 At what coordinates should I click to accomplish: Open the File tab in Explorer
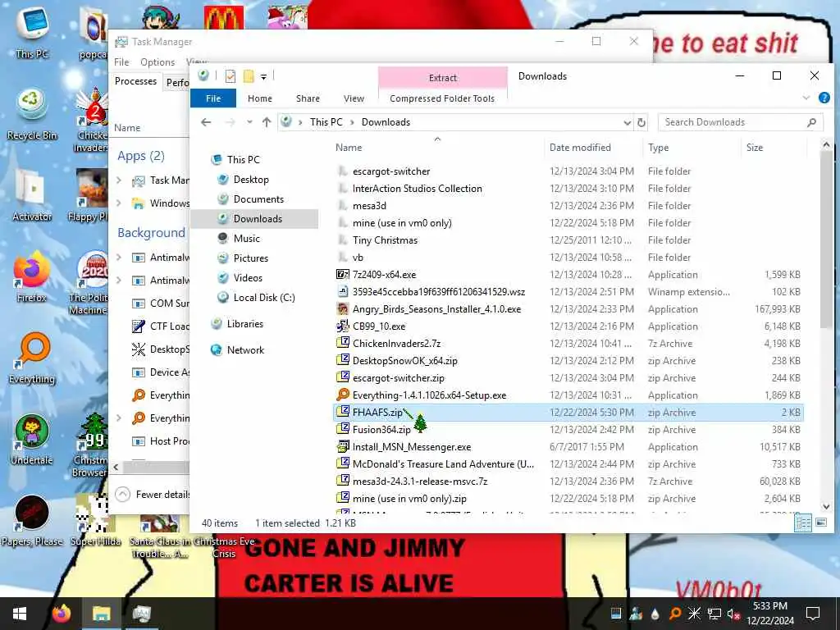(x=213, y=98)
